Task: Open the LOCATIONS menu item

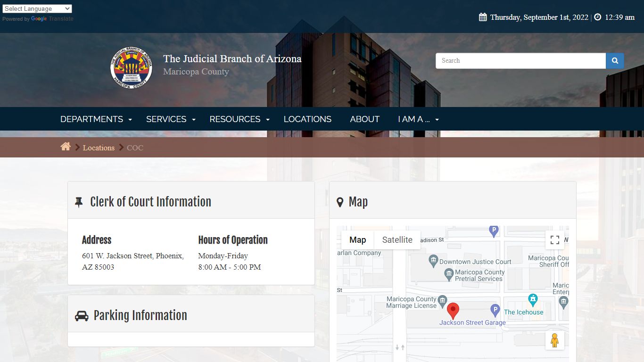Action: tap(307, 119)
